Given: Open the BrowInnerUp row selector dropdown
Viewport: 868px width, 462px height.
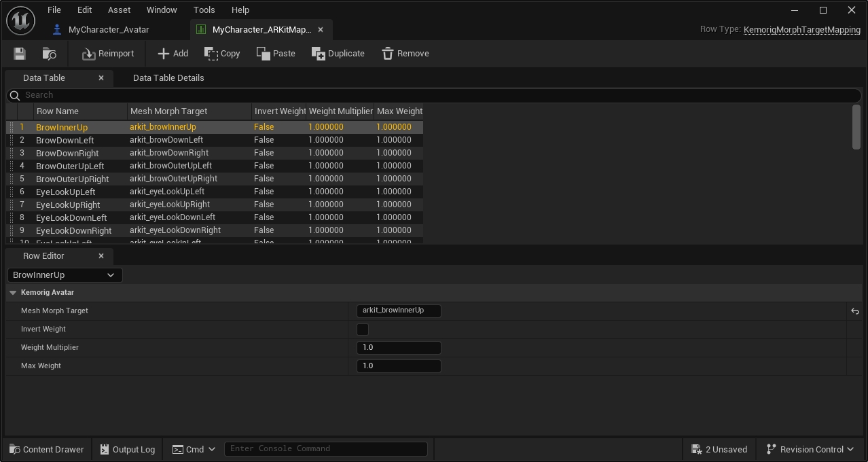Looking at the screenshot, I should [x=65, y=275].
